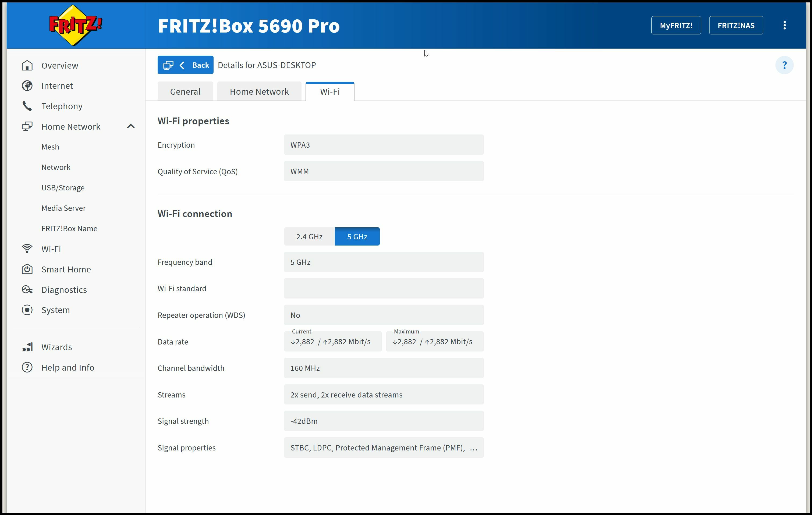Click the Quality of Service WMM field

tap(384, 171)
